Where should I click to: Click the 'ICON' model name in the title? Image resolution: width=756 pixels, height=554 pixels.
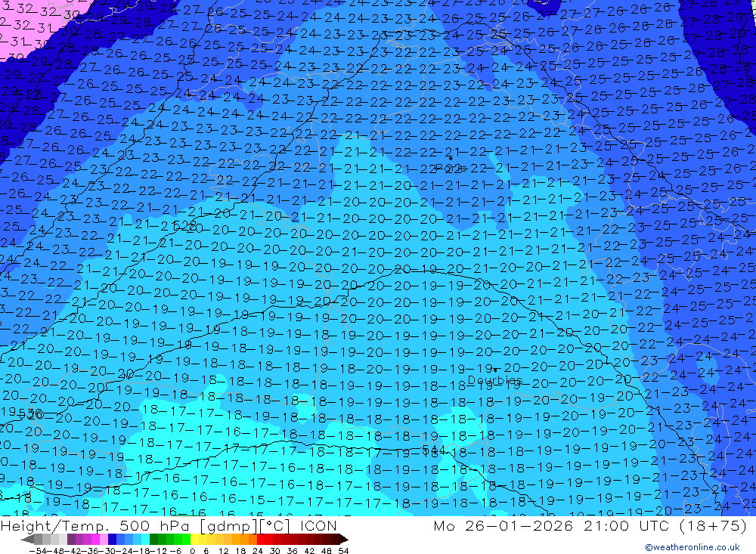(318, 525)
